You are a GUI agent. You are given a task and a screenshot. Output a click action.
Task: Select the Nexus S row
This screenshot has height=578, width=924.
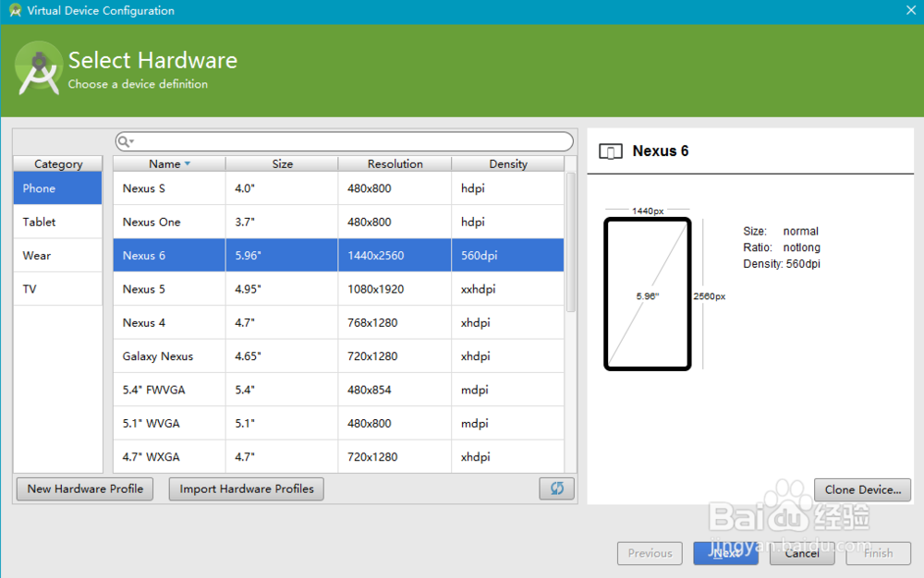(x=338, y=188)
